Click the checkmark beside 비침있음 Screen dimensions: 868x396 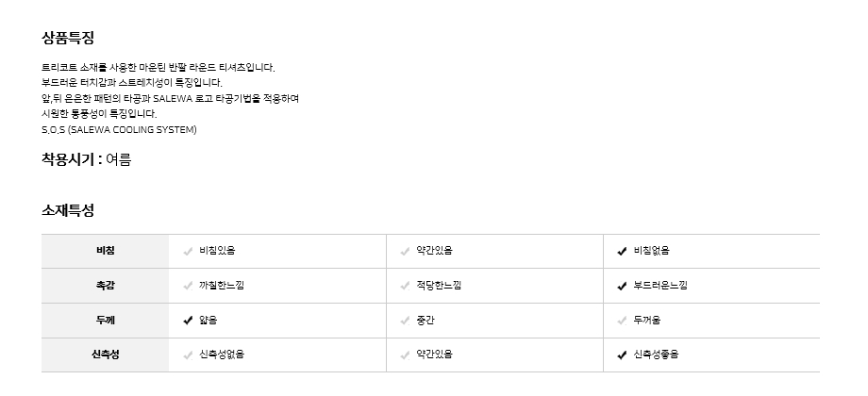[188, 251]
